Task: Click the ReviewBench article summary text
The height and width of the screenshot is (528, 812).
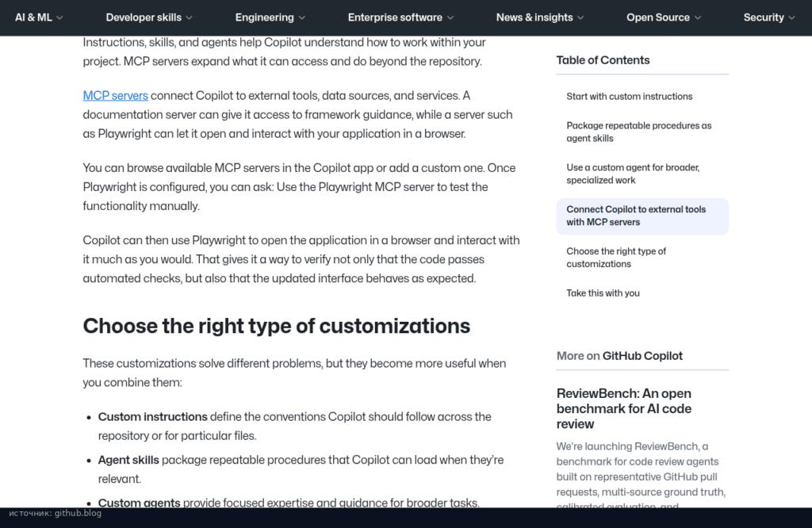Action: [x=641, y=473]
